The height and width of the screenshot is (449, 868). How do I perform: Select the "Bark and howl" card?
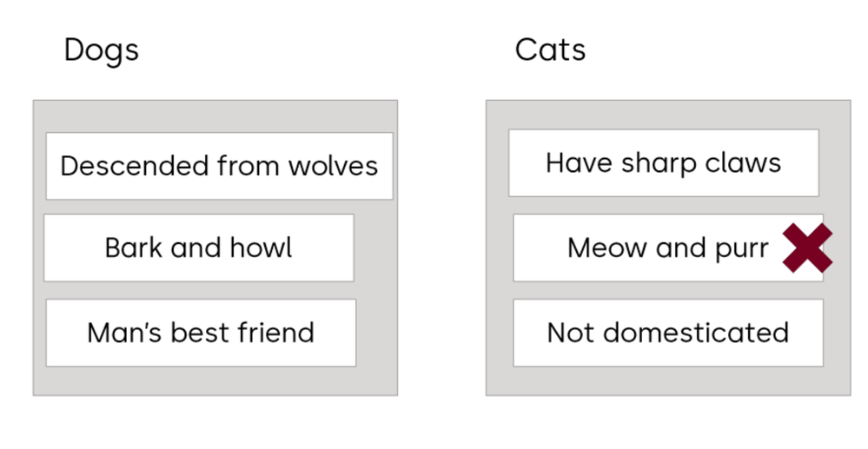coord(199,248)
